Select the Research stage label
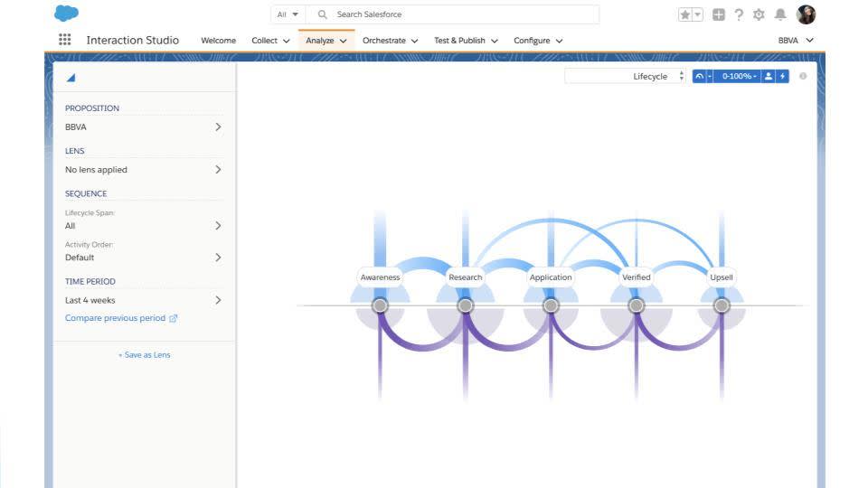Screen dimensions: 868x488 click(466, 277)
